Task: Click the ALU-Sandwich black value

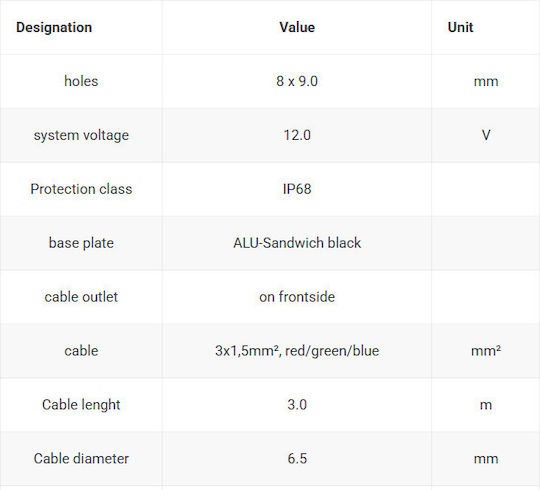Action: 297,243
